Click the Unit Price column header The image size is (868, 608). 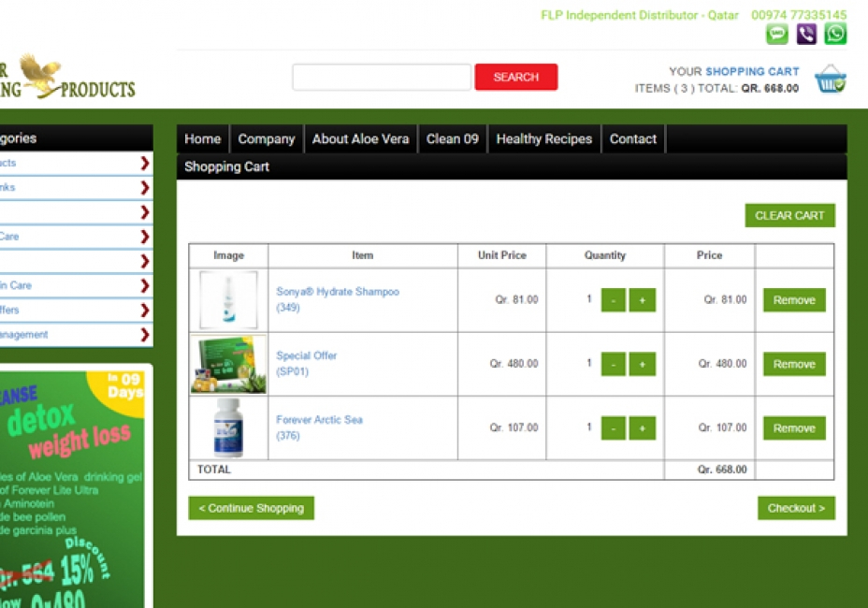coord(502,255)
